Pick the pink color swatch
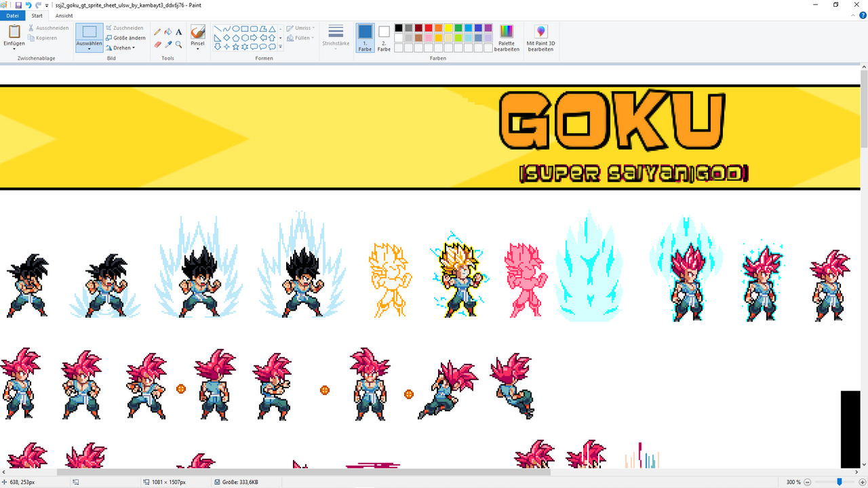The width and height of the screenshot is (868, 488). (429, 38)
